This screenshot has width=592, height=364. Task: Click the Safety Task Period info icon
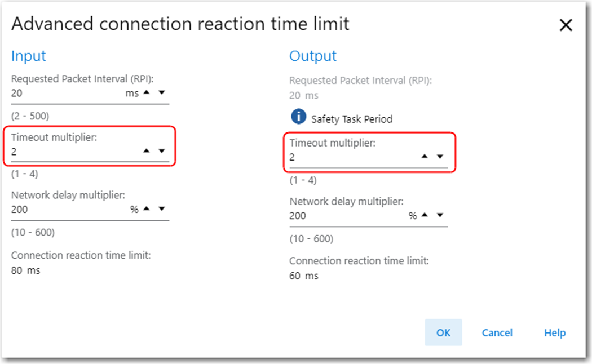coord(298,117)
